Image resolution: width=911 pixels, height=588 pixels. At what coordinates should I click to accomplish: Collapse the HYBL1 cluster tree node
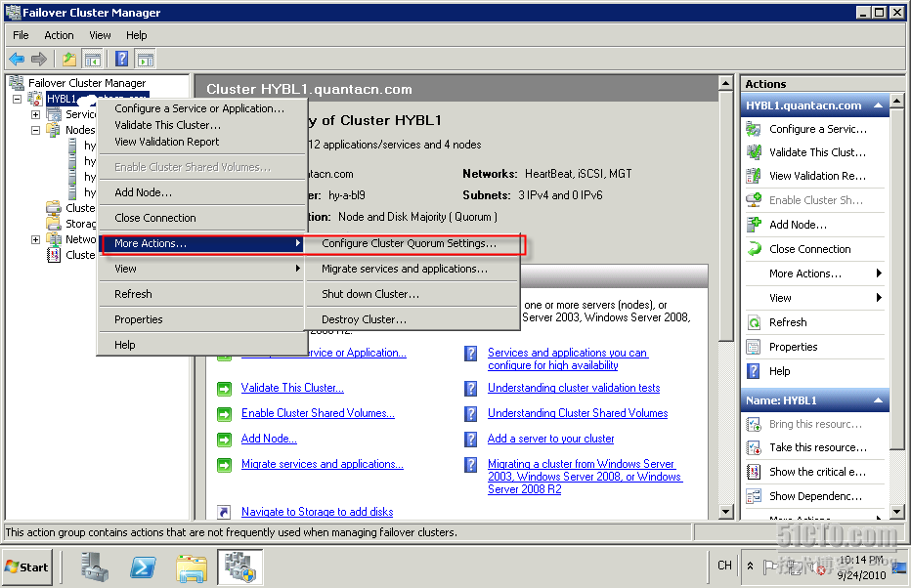18,99
